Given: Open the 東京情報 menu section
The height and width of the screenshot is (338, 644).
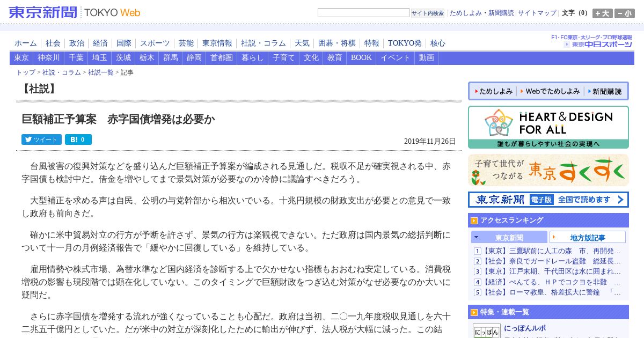Looking at the screenshot, I should tap(217, 43).
